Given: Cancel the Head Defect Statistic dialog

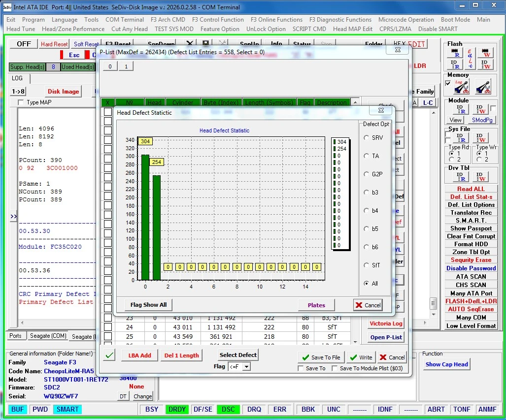Looking at the screenshot, I should tap(368, 305).
